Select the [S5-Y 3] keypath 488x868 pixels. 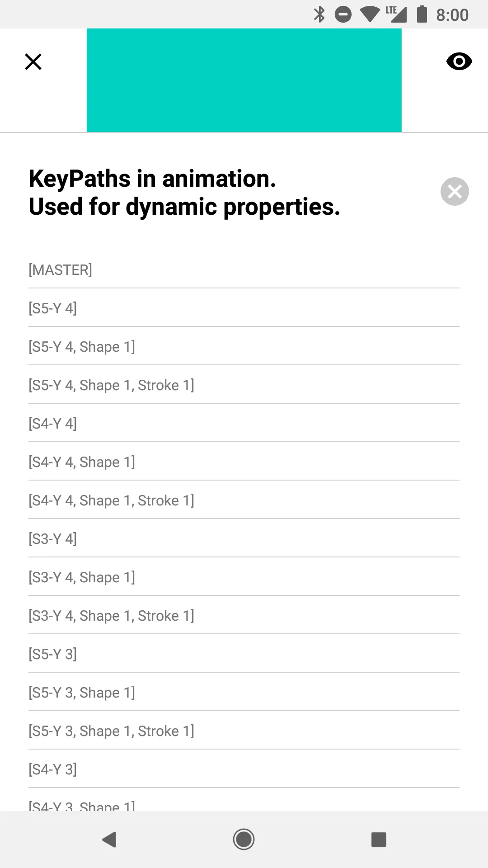[x=244, y=654]
